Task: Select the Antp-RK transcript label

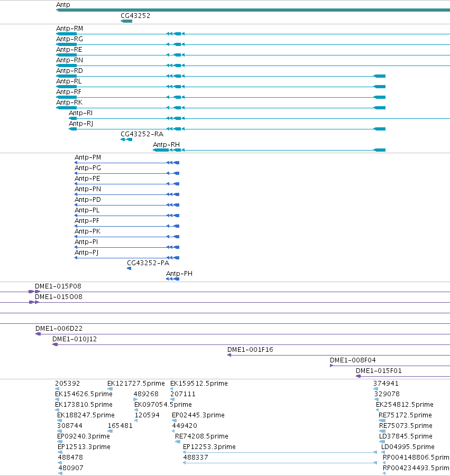Action: coord(69,102)
